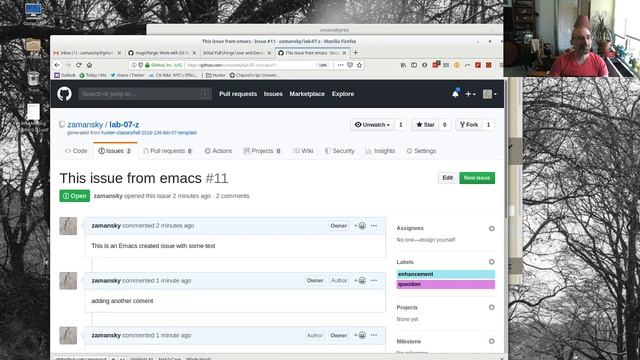Open the Milestone gear settings
640x360 pixels.
491,341
